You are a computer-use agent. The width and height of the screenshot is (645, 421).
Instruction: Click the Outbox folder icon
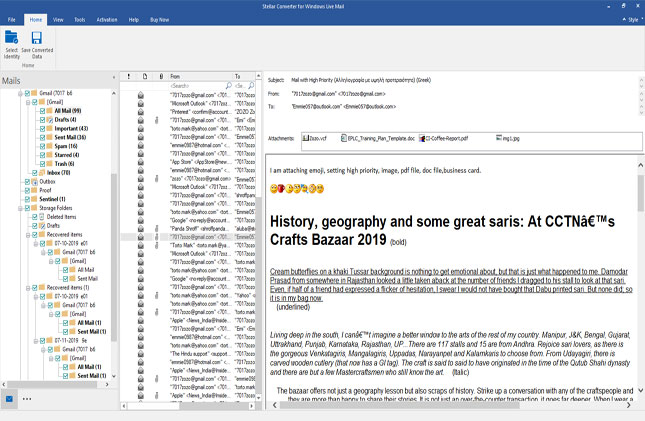35,181
